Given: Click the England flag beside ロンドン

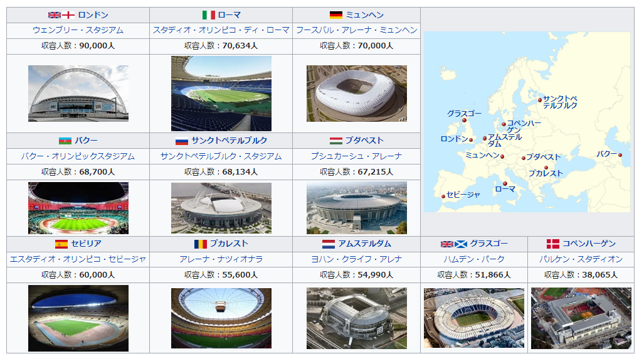Looking at the screenshot, I should pyautogui.click(x=68, y=15).
